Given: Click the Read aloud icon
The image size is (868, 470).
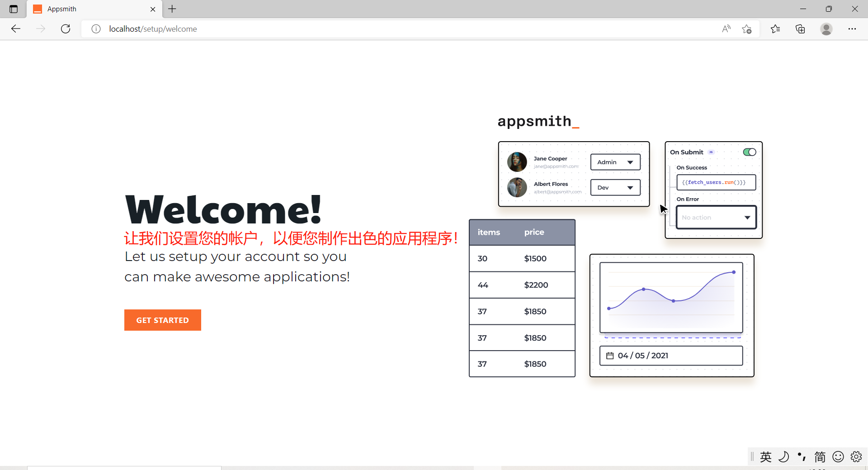Looking at the screenshot, I should [726, 29].
